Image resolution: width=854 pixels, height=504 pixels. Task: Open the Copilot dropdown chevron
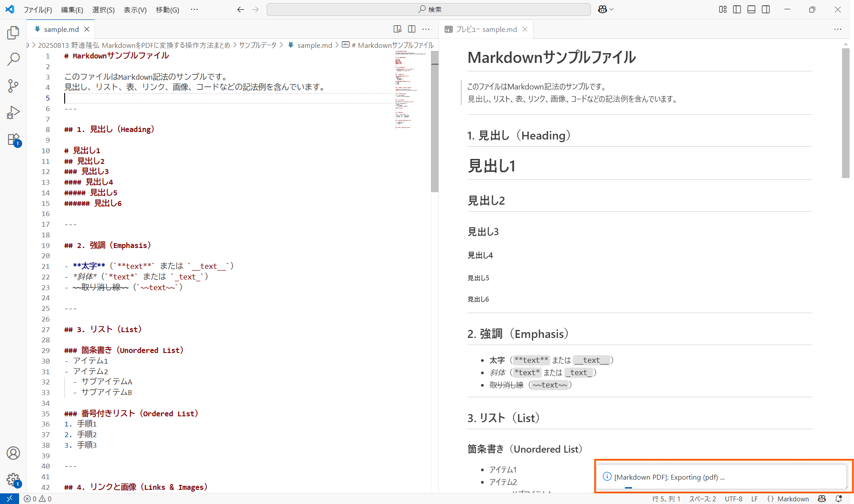pyautogui.click(x=611, y=9)
